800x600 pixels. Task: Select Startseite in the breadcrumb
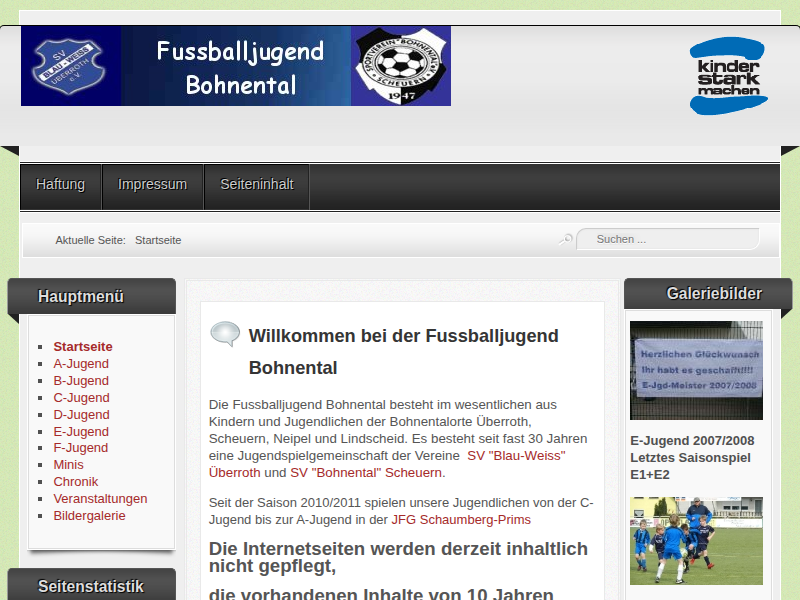158,240
